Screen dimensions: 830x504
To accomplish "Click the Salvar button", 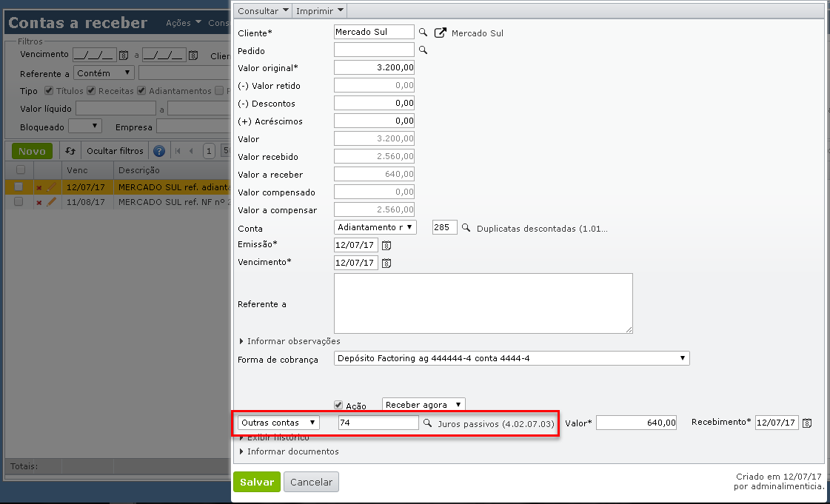I will click(257, 482).
